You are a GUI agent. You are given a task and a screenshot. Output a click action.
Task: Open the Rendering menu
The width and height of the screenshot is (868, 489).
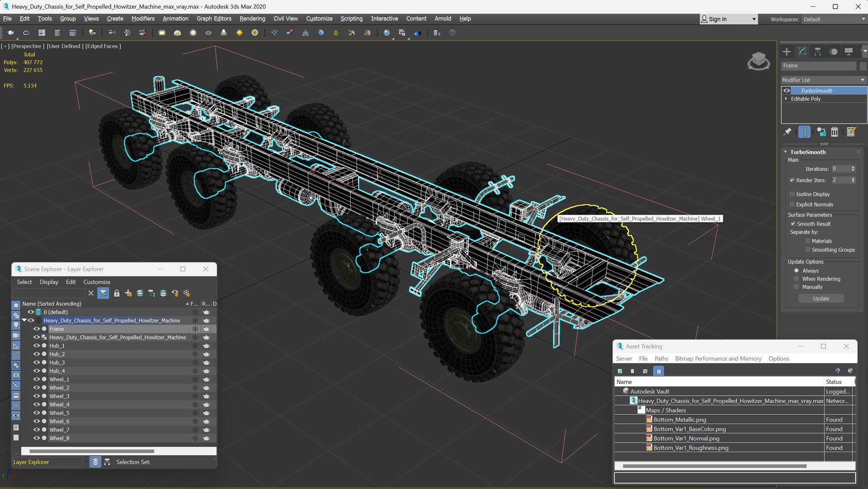252,19
